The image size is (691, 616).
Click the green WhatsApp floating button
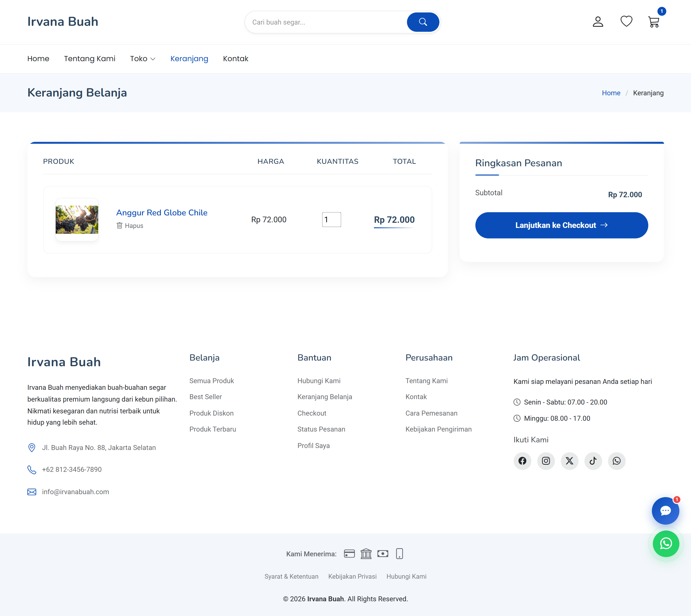(x=666, y=544)
